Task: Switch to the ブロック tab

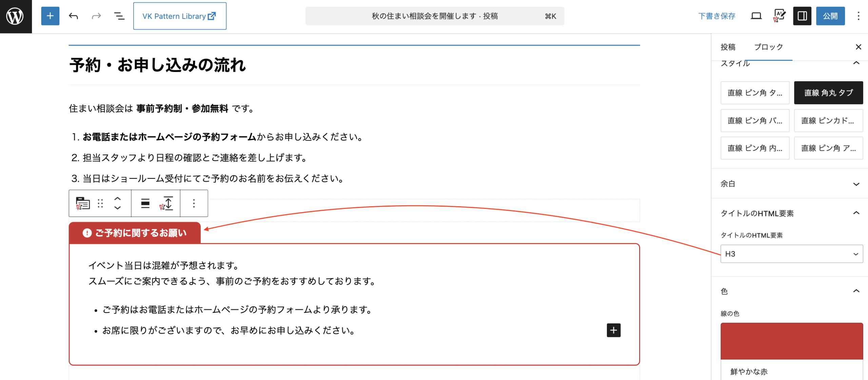Action: pos(768,47)
